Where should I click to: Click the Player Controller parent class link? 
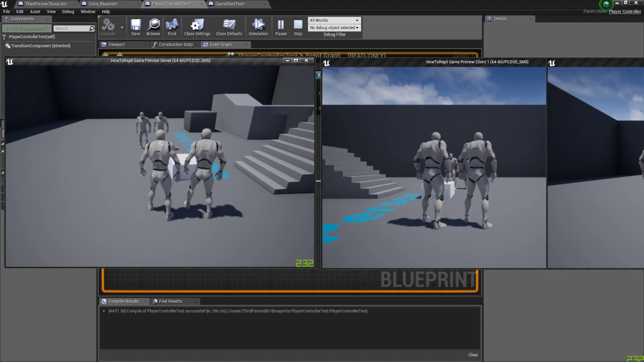[625, 12]
